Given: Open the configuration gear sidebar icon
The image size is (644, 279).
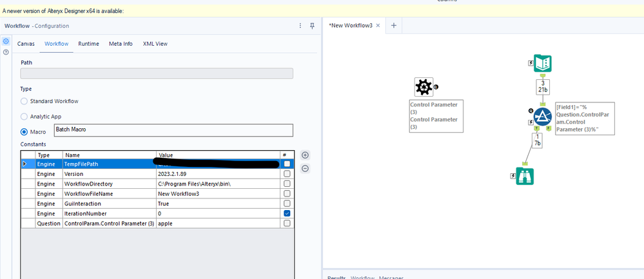Looking at the screenshot, I should [x=6, y=41].
